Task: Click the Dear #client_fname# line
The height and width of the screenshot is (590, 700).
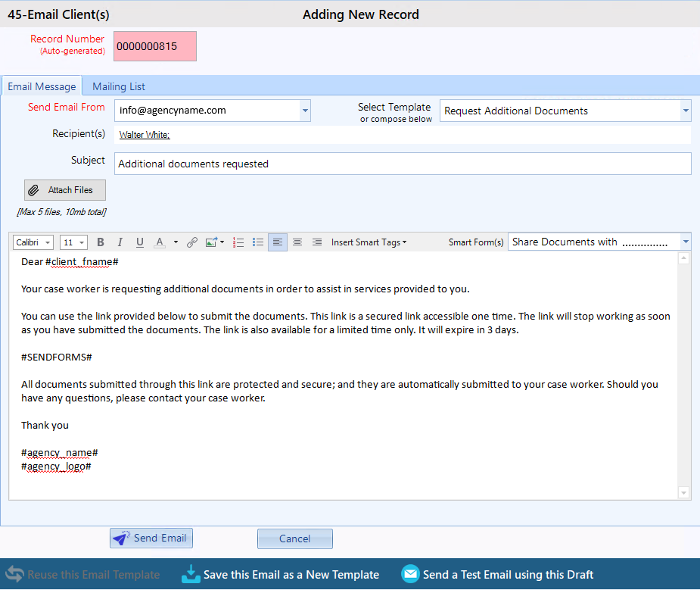Action: [x=70, y=262]
